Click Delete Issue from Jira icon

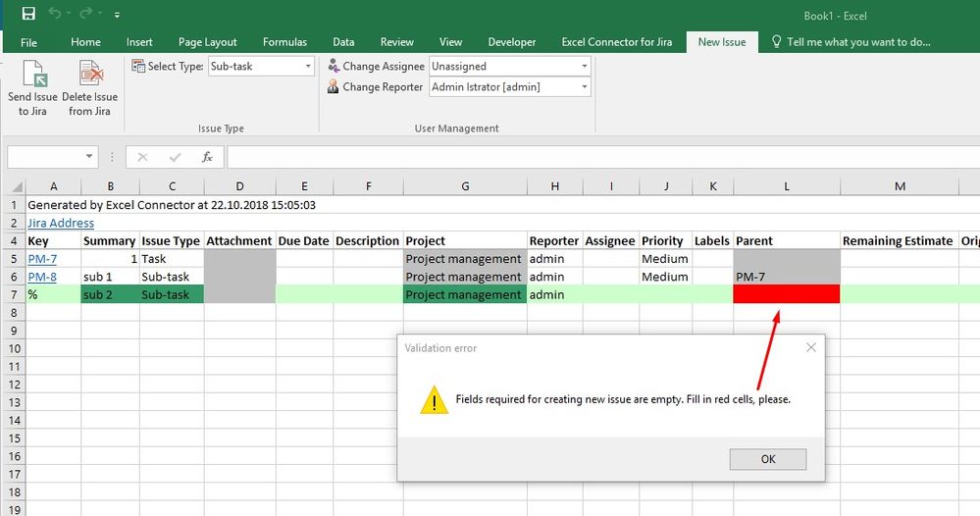tap(90, 74)
